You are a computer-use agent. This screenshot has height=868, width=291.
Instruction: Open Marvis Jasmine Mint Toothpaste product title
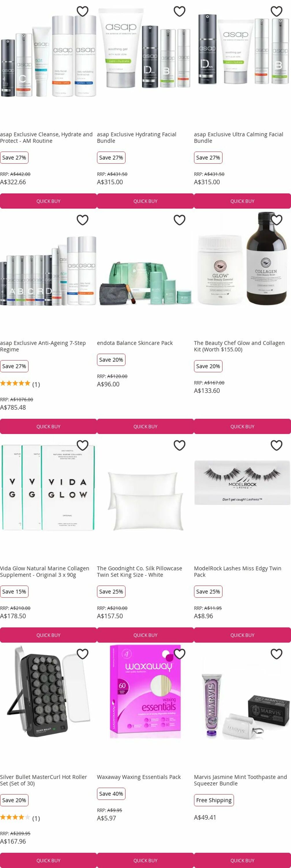[x=240, y=780]
